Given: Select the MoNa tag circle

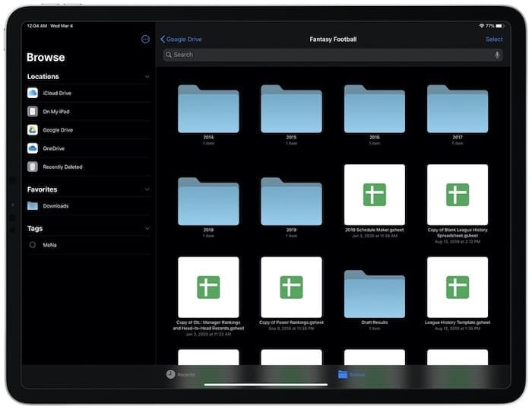Looking at the screenshot, I should click(x=33, y=245).
